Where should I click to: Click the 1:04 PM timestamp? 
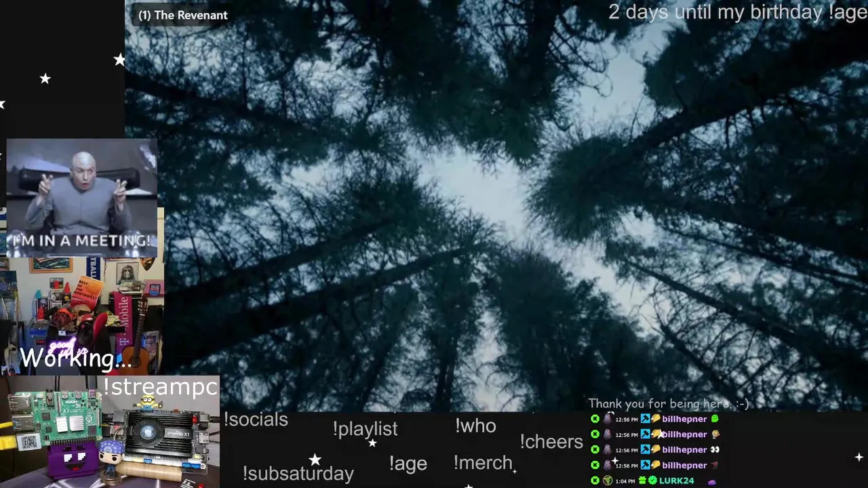(x=625, y=481)
